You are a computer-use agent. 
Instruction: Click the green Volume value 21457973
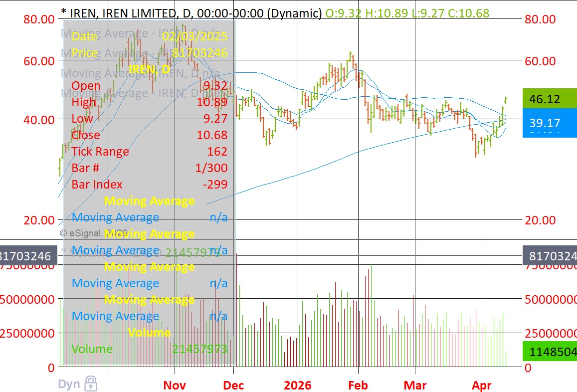pyautogui.click(x=200, y=349)
